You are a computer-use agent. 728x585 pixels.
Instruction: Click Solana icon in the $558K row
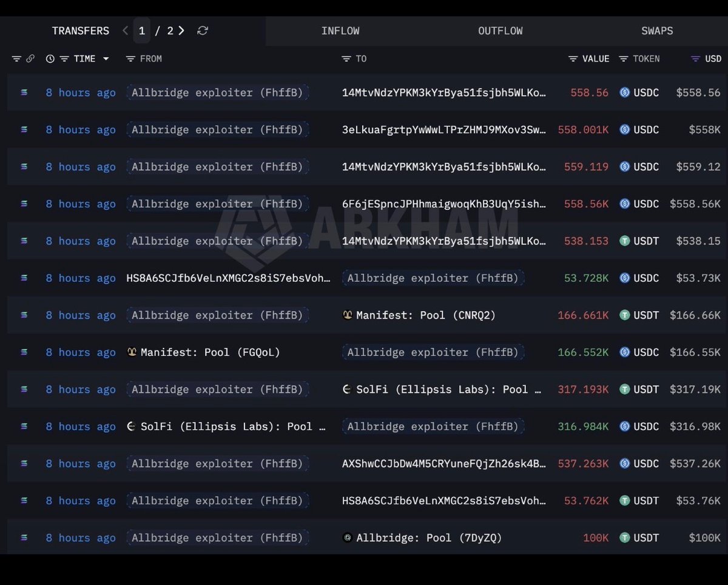click(24, 130)
